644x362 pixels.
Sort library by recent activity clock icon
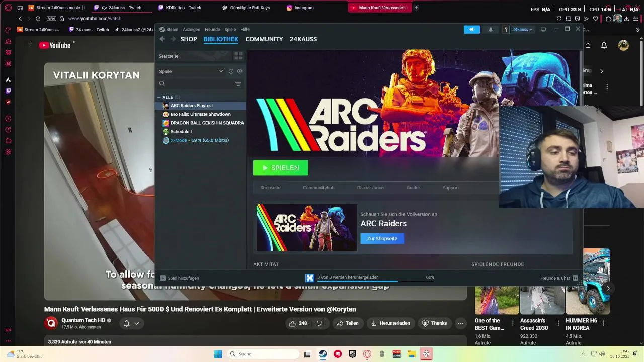(x=231, y=71)
